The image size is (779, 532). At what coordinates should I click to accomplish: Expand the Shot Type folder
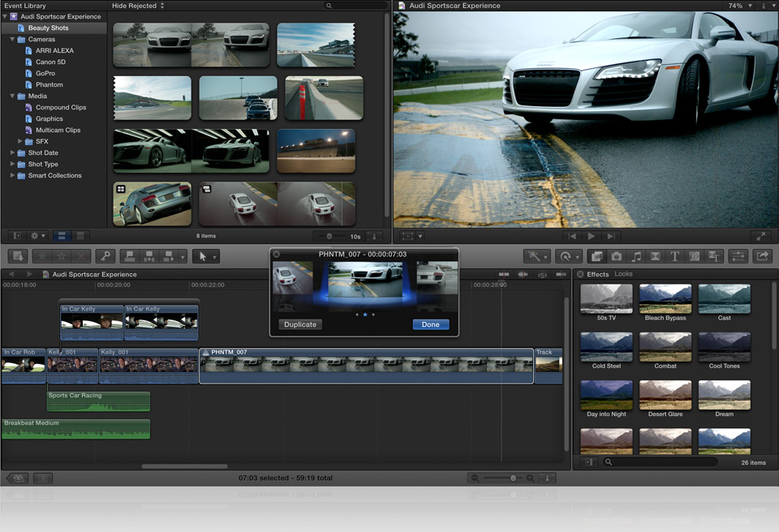12,164
